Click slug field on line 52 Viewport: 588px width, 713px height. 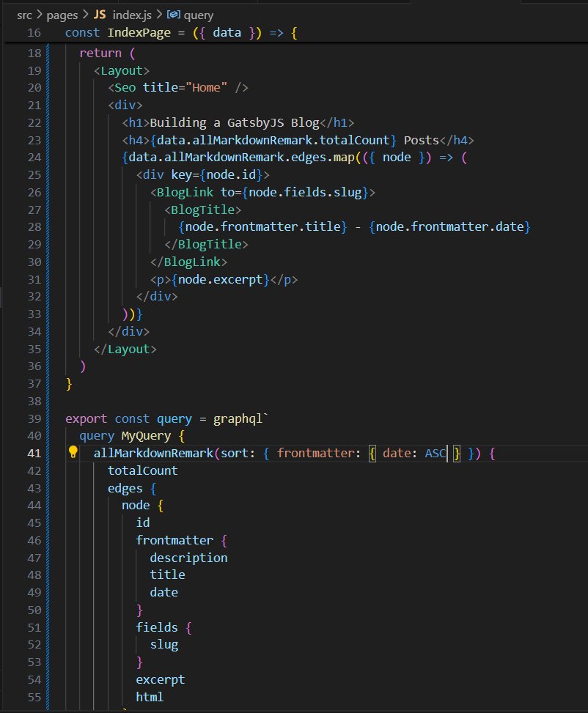163,646
